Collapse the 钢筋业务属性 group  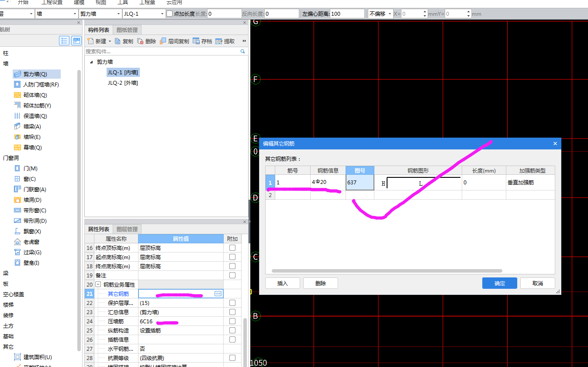pos(98,284)
